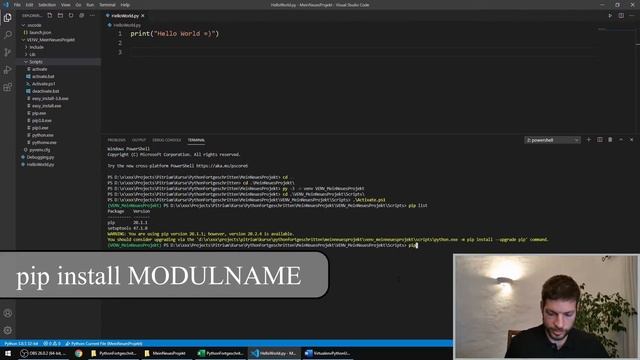Open the Go menu

pos(78,5)
